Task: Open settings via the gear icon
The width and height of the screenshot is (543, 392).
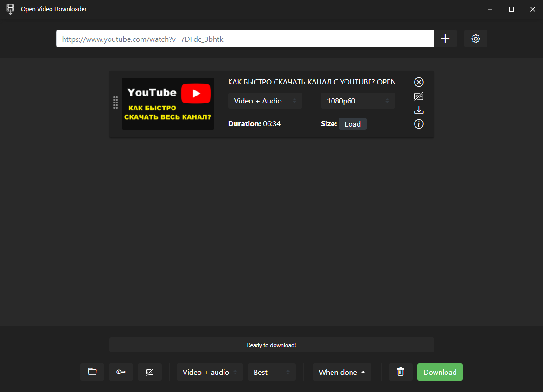Action: tap(475, 39)
